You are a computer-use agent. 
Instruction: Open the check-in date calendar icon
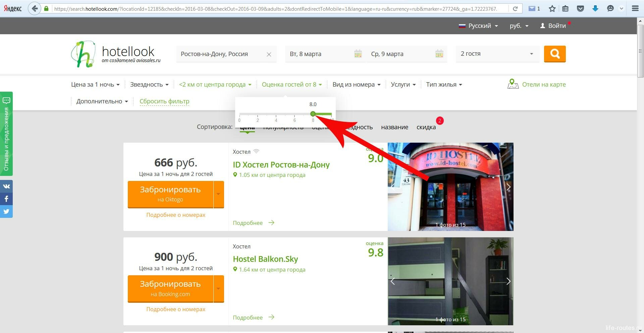(358, 54)
